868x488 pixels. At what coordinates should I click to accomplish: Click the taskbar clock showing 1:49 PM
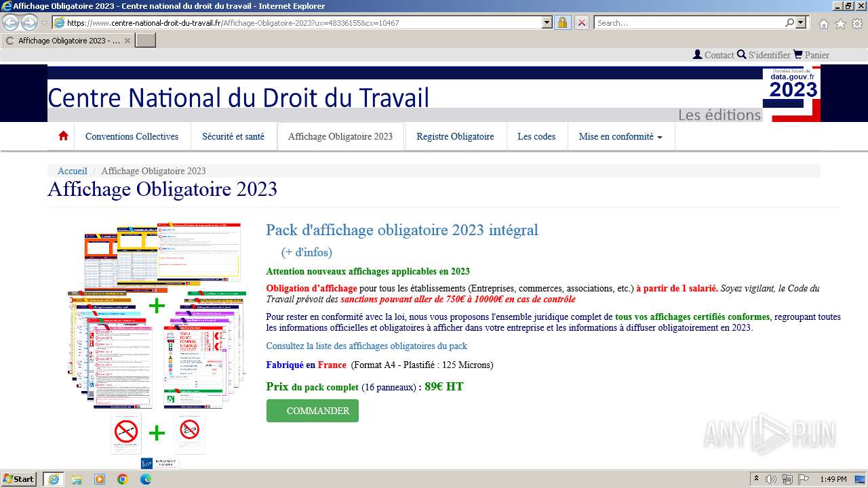pyautogui.click(x=833, y=479)
